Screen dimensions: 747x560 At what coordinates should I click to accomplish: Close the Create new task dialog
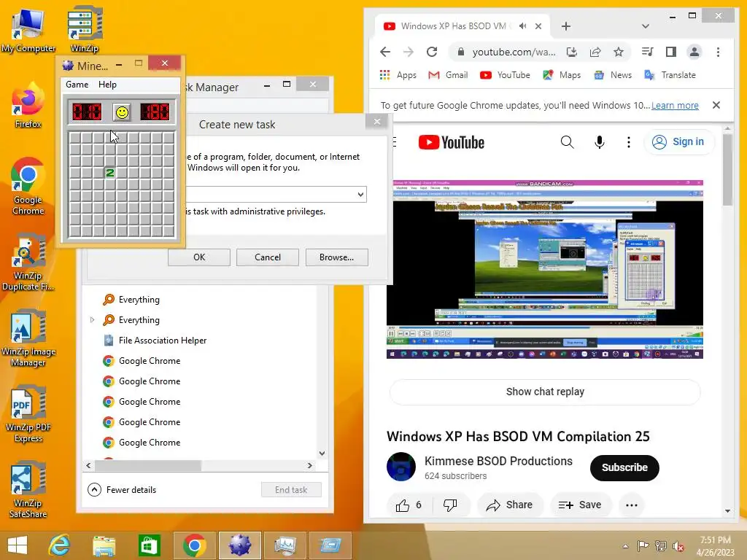377,122
